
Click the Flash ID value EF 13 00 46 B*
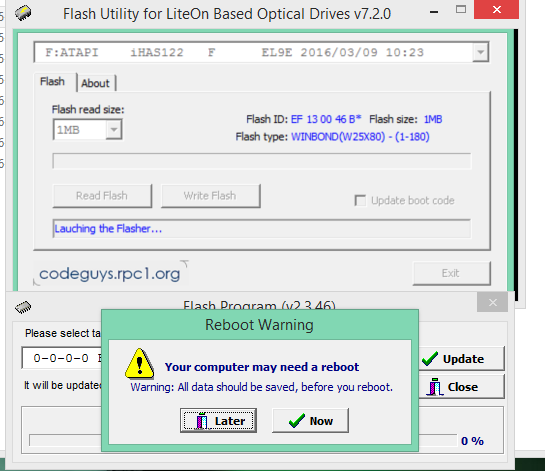326,120
